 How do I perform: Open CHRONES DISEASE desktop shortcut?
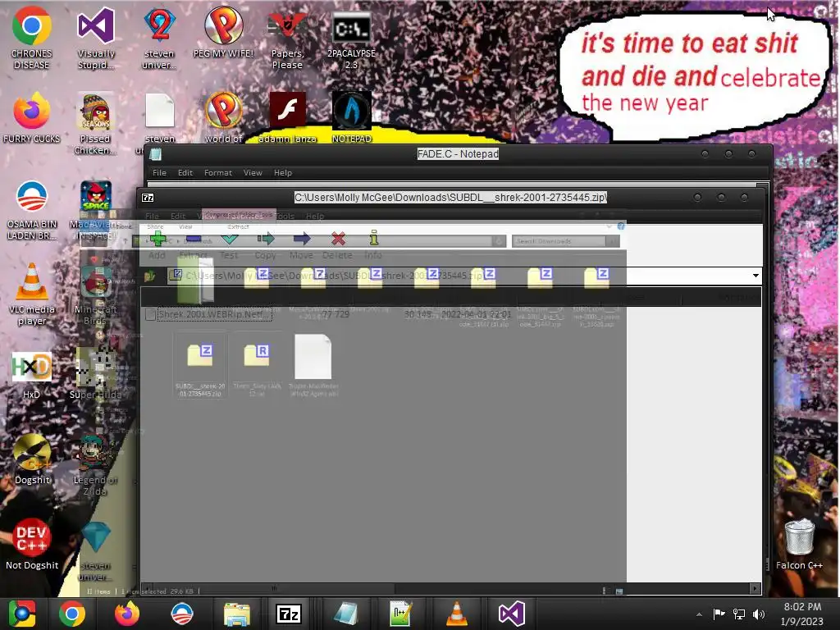click(32, 38)
